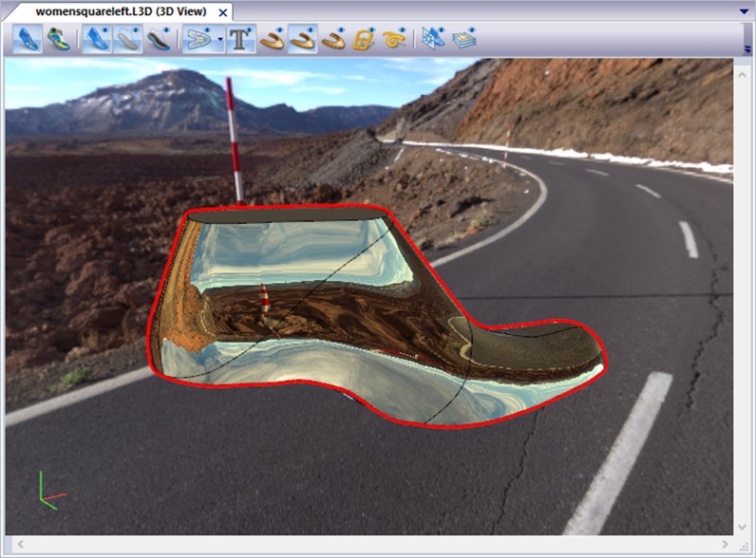Toggle visibility of the orange buckle
Image resolution: width=756 pixels, height=558 pixels.
pos(364,39)
